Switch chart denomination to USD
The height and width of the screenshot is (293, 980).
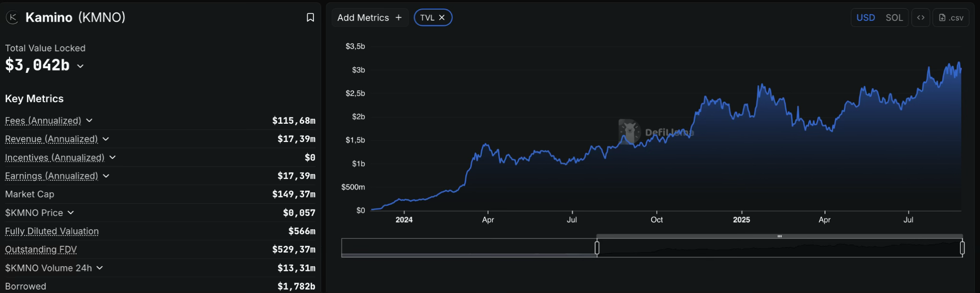(865, 18)
